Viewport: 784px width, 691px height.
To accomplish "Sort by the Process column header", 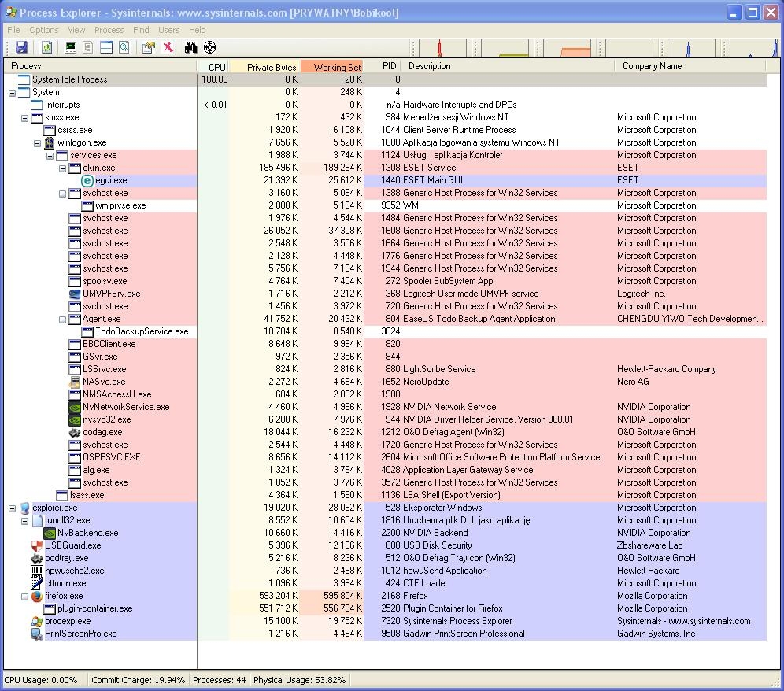I will pos(100,66).
